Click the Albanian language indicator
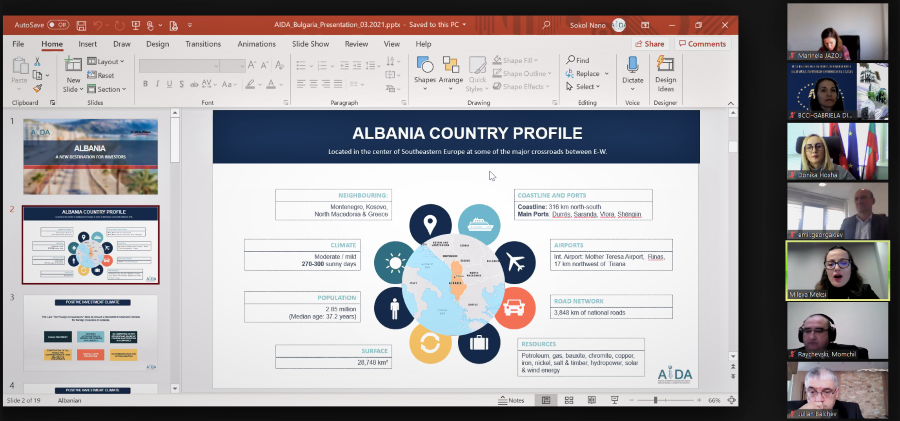Screen dimensions: 900x421 click(x=69, y=400)
